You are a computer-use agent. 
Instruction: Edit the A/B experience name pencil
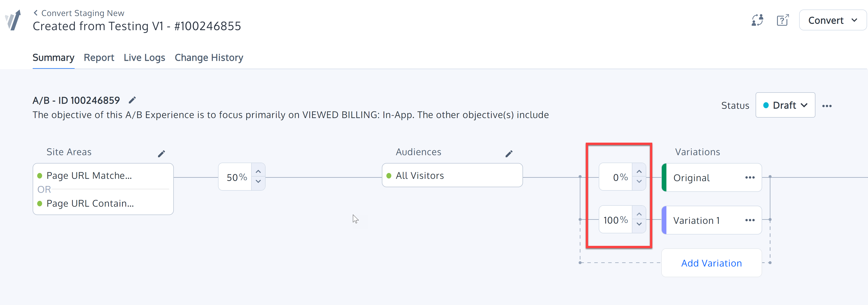[x=132, y=100]
